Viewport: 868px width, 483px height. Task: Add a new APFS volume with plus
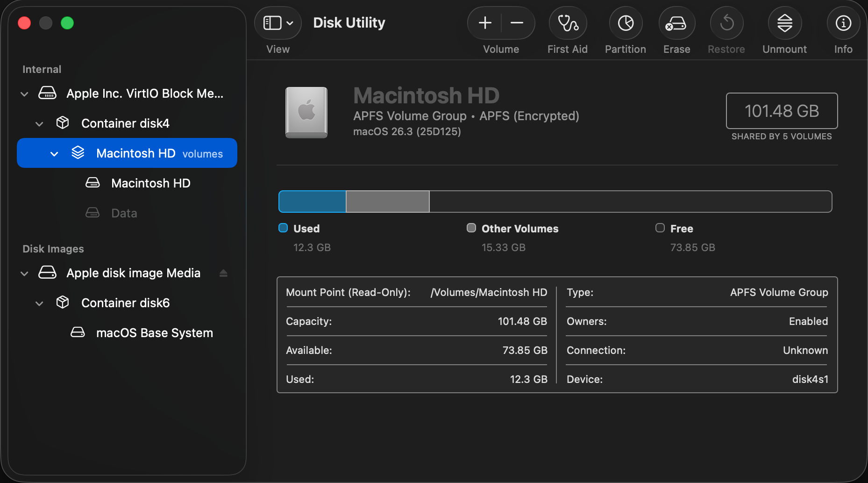[x=485, y=23]
